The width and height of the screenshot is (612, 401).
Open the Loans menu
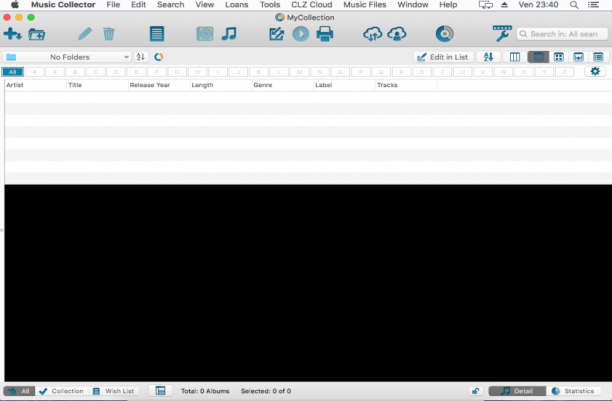tap(237, 5)
